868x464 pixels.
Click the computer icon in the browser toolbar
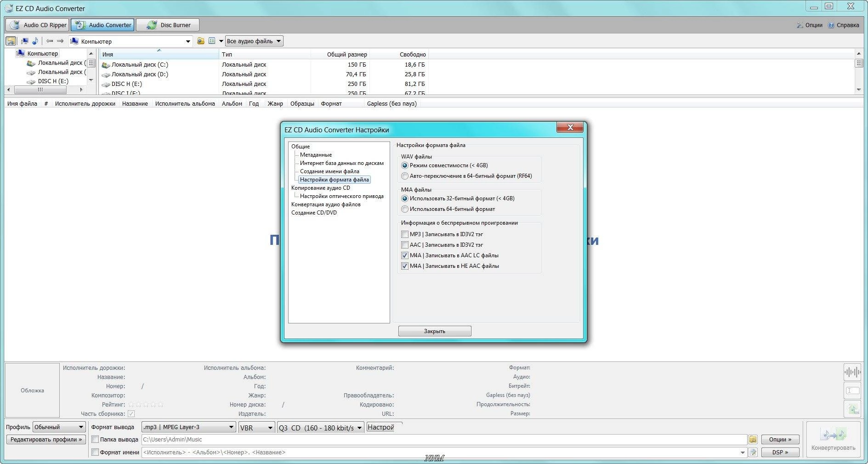[25, 41]
